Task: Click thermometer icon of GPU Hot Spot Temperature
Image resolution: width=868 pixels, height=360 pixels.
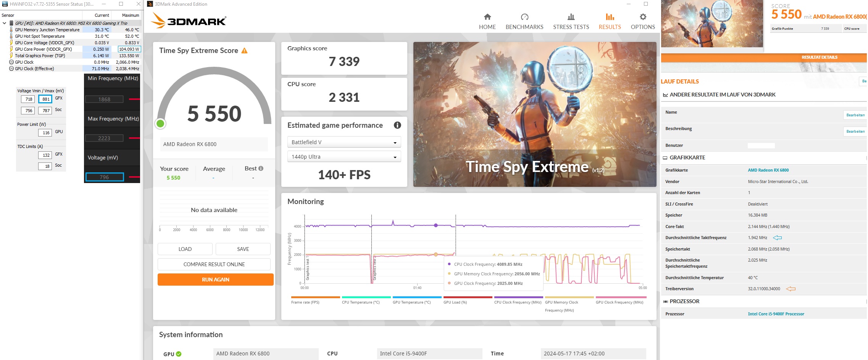Action: [11, 36]
